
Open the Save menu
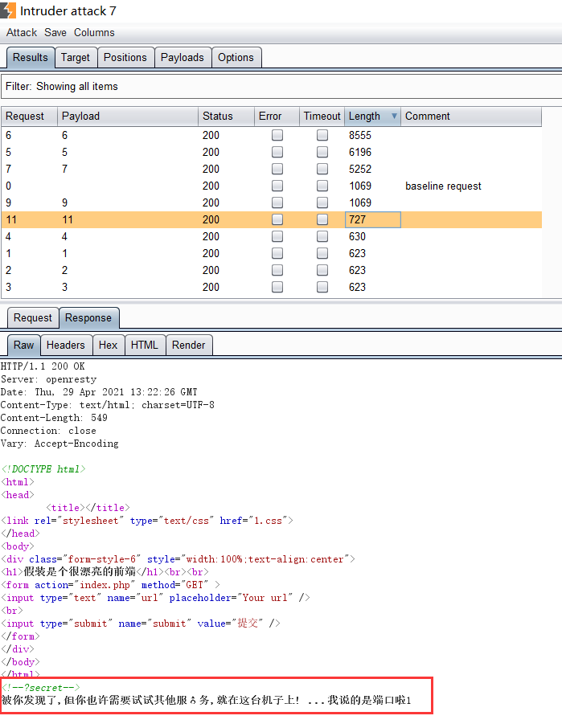coord(55,32)
